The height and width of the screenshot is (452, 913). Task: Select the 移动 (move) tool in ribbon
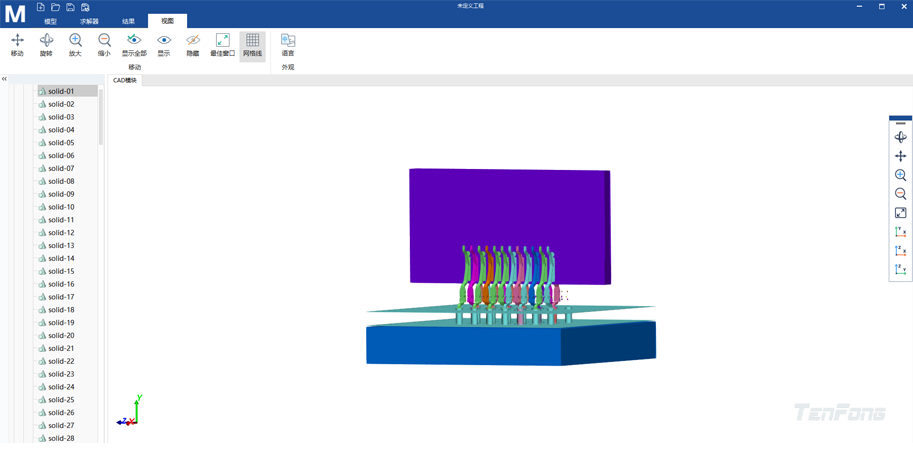(17, 44)
